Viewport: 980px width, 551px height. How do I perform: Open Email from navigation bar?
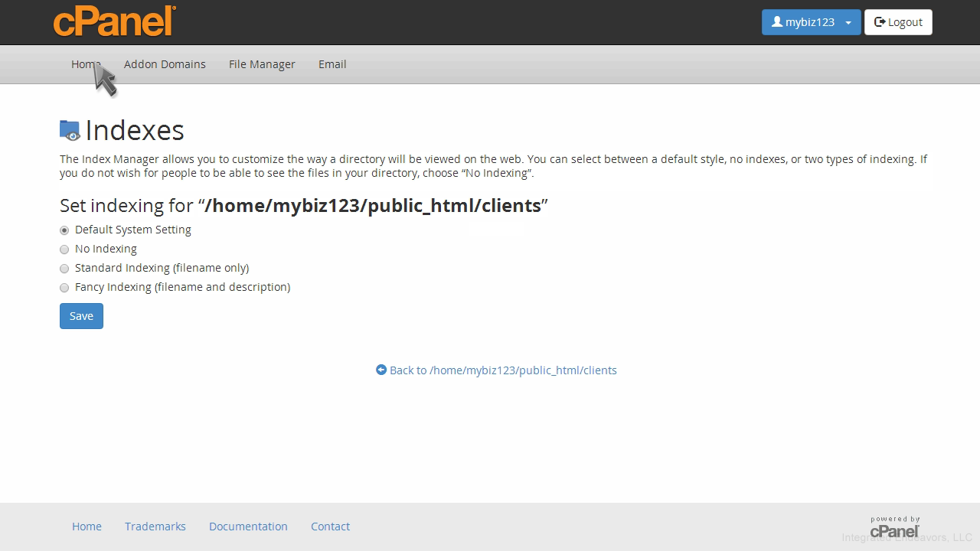tap(332, 64)
